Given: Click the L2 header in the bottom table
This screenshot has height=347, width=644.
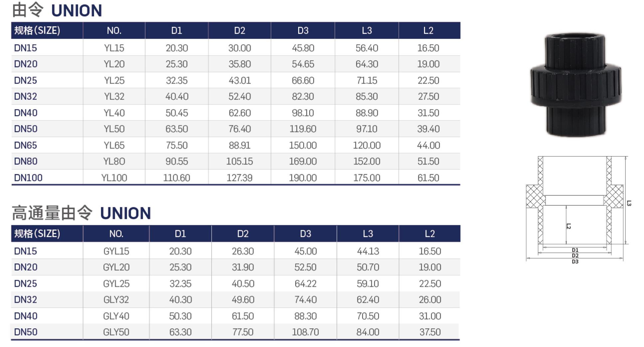Looking at the screenshot, I should pos(430,234).
